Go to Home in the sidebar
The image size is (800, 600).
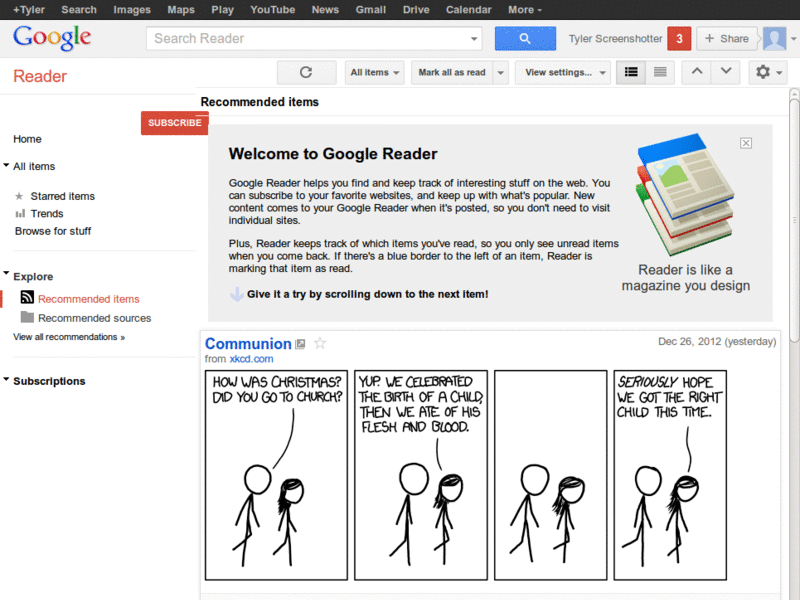[28, 139]
